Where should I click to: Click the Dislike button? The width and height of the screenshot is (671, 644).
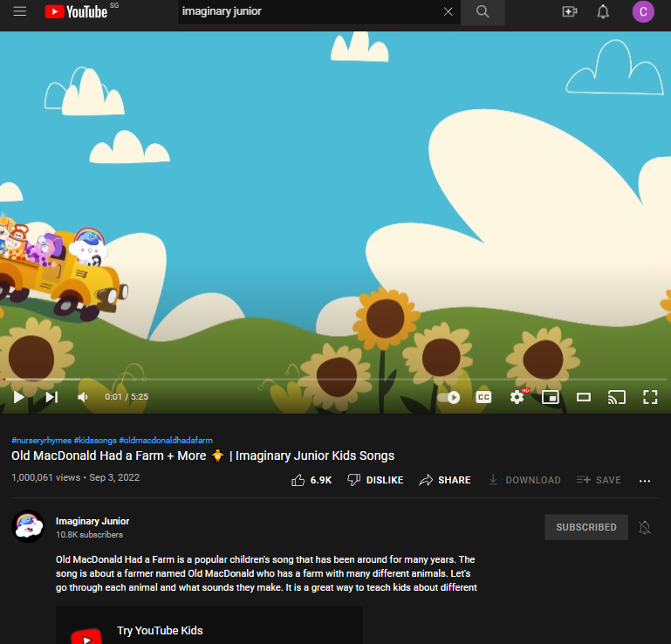(x=375, y=480)
